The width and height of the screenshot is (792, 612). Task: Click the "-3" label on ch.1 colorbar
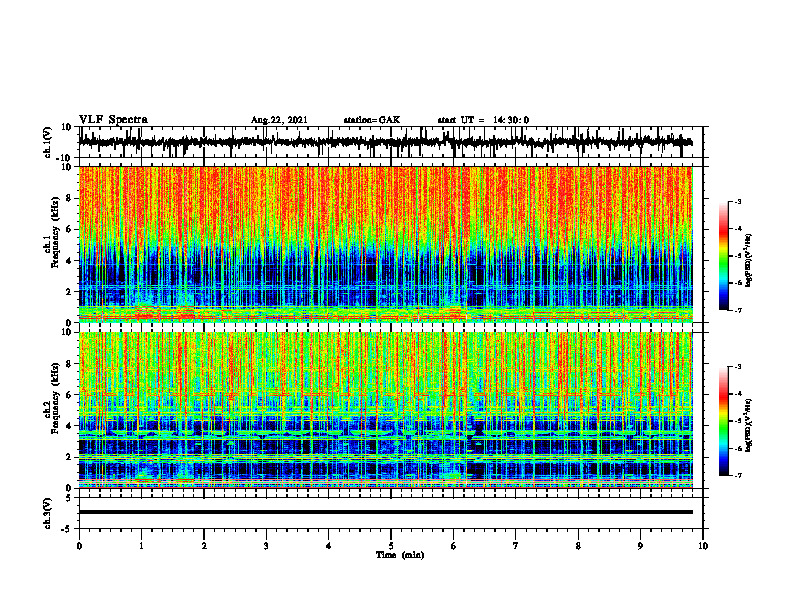coord(737,202)
